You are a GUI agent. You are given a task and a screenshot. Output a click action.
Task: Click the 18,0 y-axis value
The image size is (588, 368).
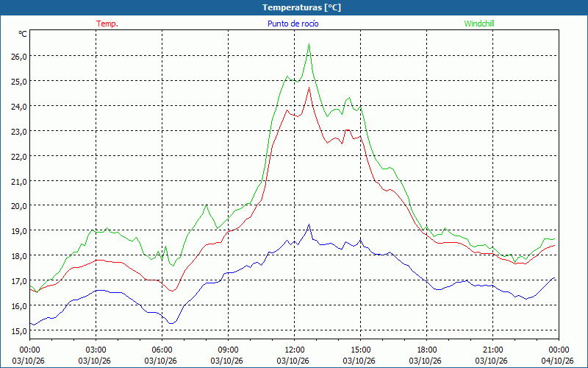click(19, 255)
